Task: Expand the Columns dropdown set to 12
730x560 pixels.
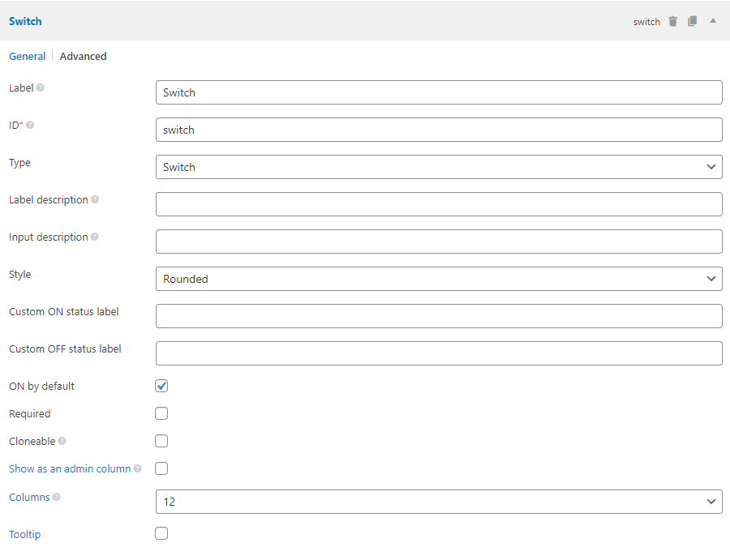Action: click(438, 502)
